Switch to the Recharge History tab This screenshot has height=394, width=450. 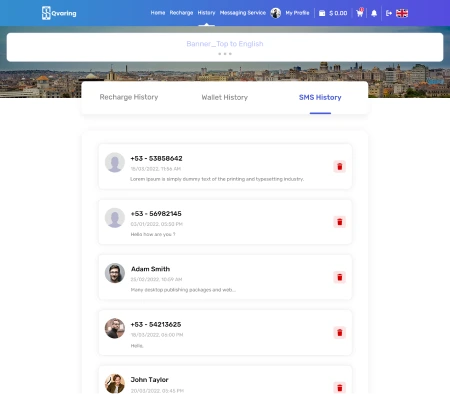pyautogui.click(x=129, y=97)
